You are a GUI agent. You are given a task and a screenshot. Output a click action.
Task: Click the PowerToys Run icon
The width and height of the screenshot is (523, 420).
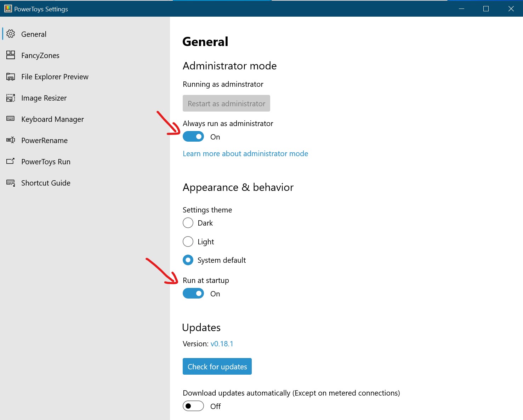coord(11,161)
